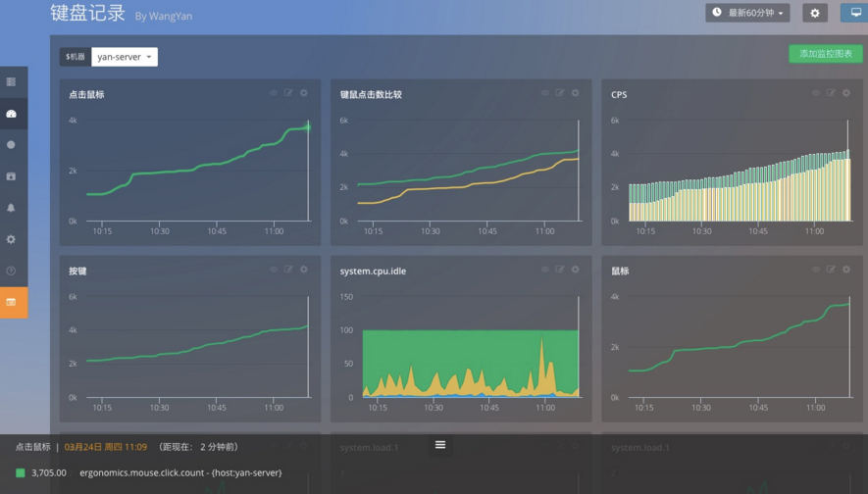Edit the CPS chart
Screen dimensions: 868x494
click(x=831, y=93)
